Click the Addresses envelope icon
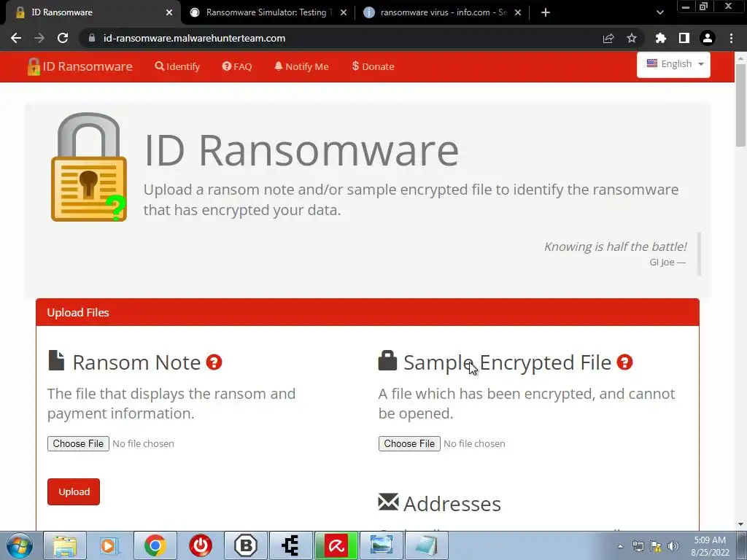747x560 pixels. [x=388, y=502]
